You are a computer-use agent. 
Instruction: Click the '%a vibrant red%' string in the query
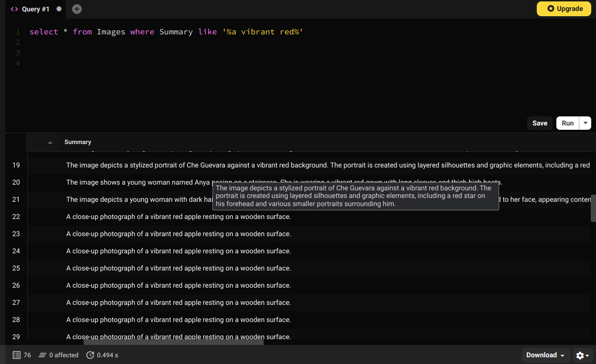click(263, 32)
